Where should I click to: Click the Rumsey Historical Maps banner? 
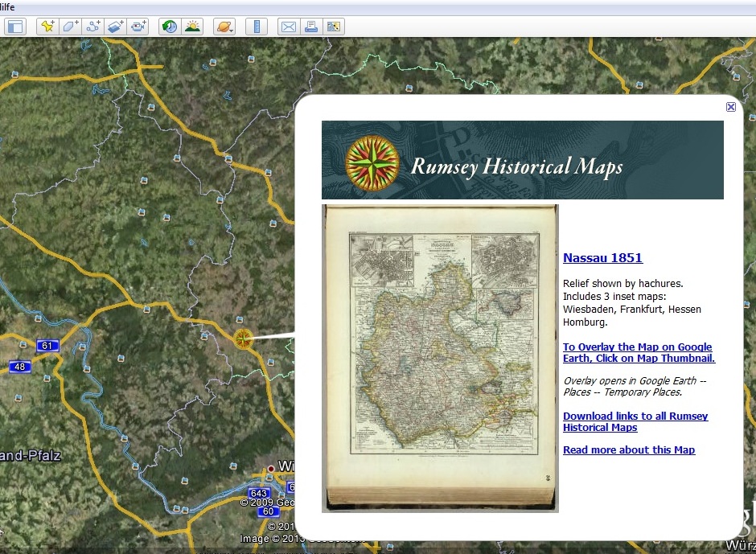[x=523, y=159]
